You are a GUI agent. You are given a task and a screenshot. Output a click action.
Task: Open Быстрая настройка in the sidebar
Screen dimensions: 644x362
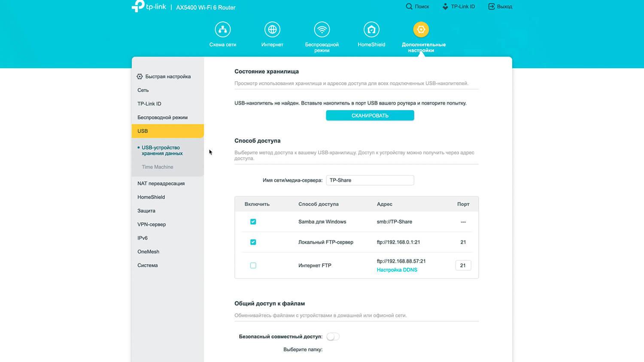[168, 77]
